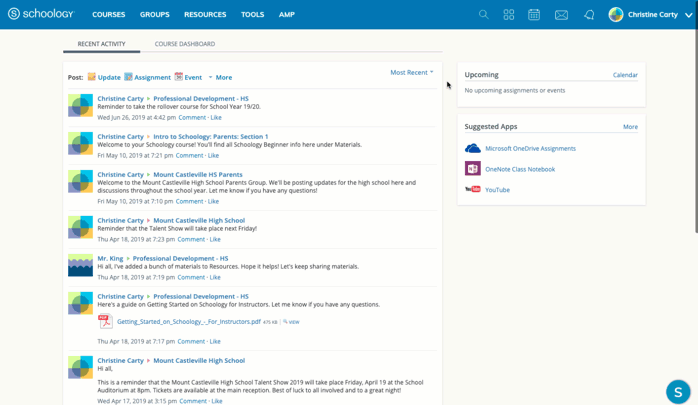The height and width of the screenshot is (405, 698).
Task: Open Christine Carty account menu arrow
Action: coord(688,15)
